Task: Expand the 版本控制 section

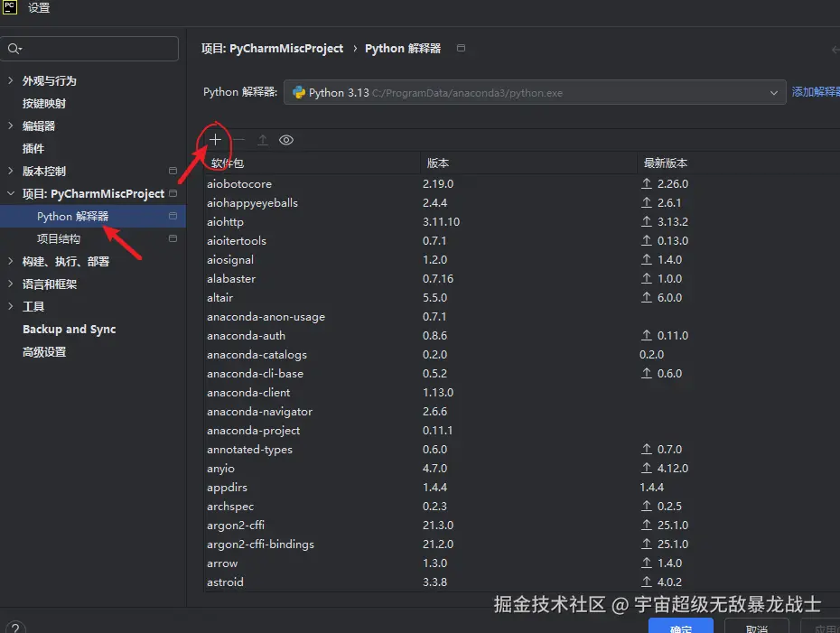Action: click(x=10, y=171)
